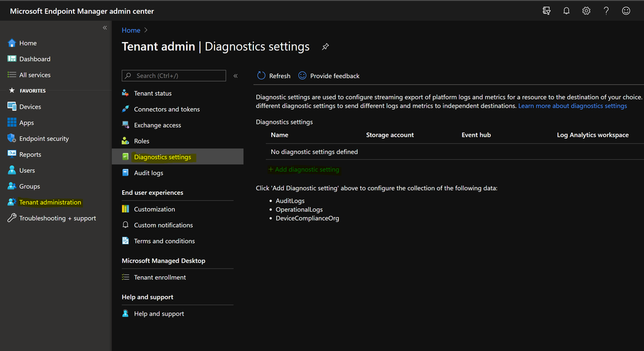Image resolution: width=644 pixels, height=351 pixels.
Task: Click the AuditLogs bullet text
Action: coord(290,201)
